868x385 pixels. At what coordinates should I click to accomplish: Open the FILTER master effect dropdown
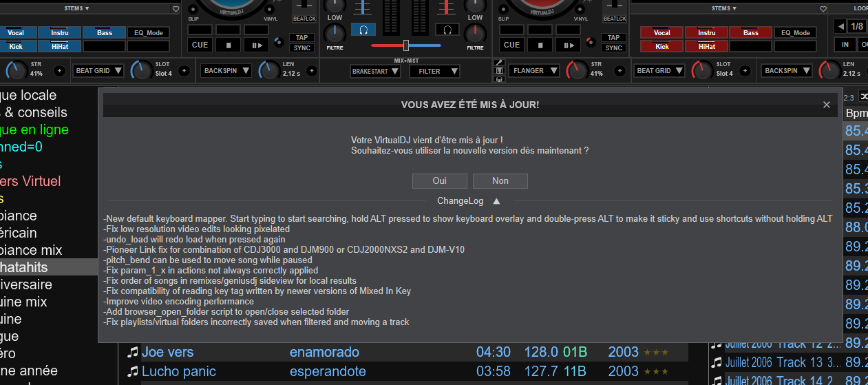click(x=435, y=71)
